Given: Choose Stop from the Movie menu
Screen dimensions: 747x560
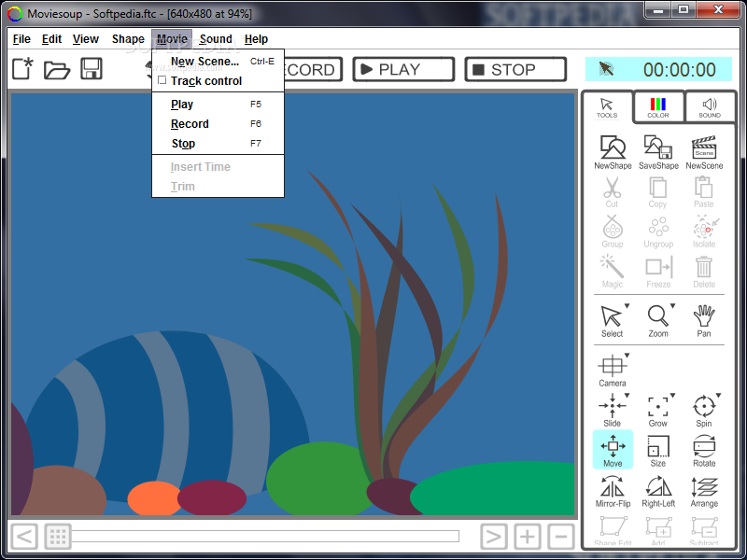Looking at the screenshot, I should tap(218, 144).
